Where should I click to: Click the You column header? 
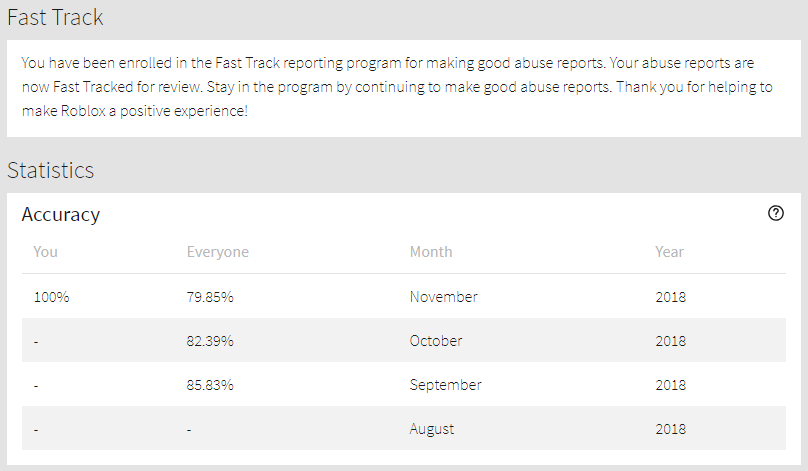point(46,252)
